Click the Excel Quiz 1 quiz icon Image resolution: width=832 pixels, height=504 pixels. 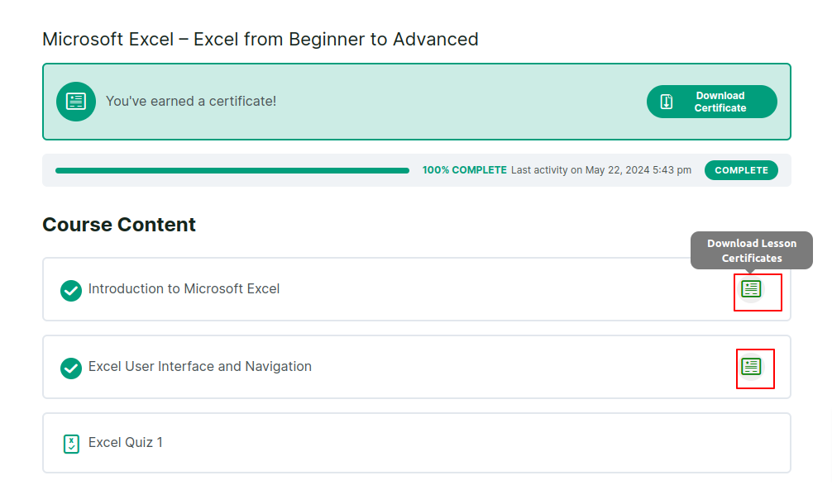point(70,444)
